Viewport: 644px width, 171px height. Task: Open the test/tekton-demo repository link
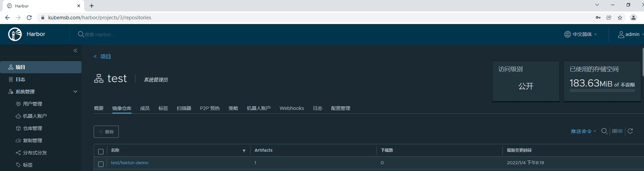(x=130, y=163)
